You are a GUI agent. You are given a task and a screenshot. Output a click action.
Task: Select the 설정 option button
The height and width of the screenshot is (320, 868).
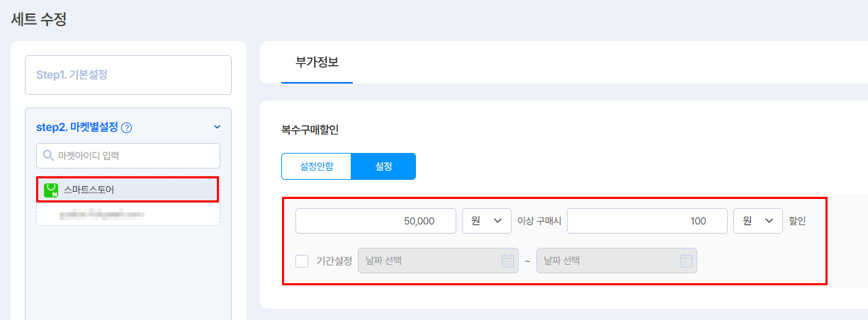tap(384, 166)
